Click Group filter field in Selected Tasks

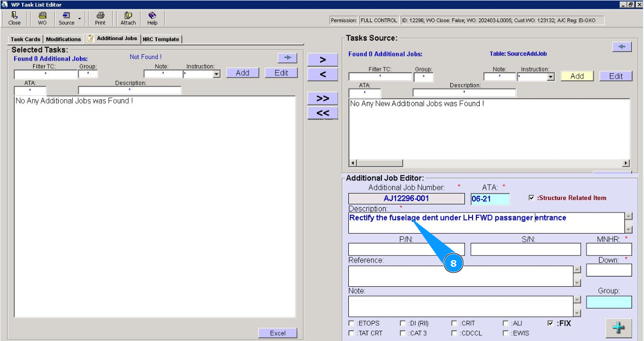click(88, 74)
